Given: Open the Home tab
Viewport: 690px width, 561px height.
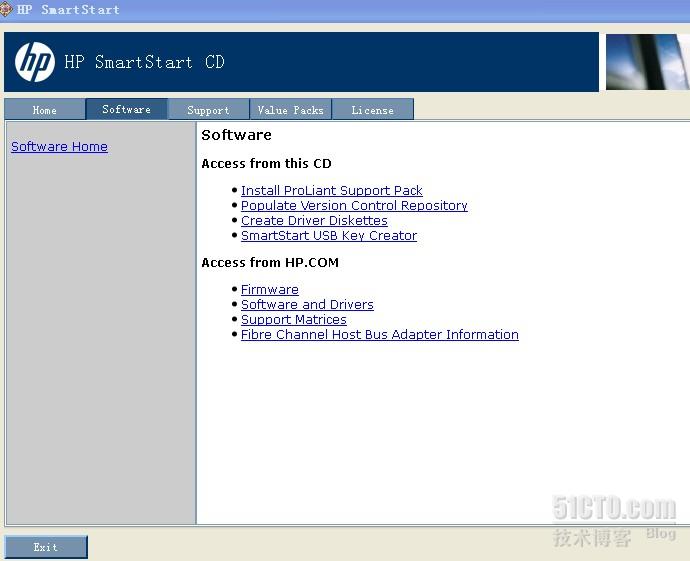Looking at the screenshot, I should pyautogui.click(x=44, y=110).
